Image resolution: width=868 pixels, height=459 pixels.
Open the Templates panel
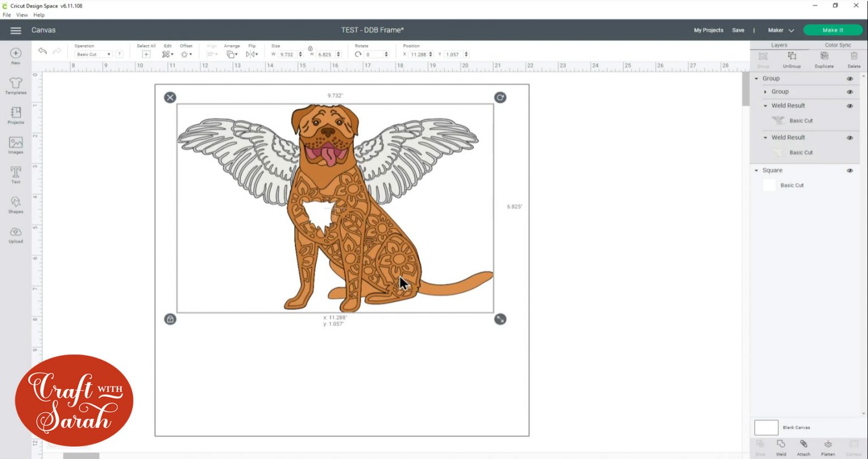click(16, 84)
